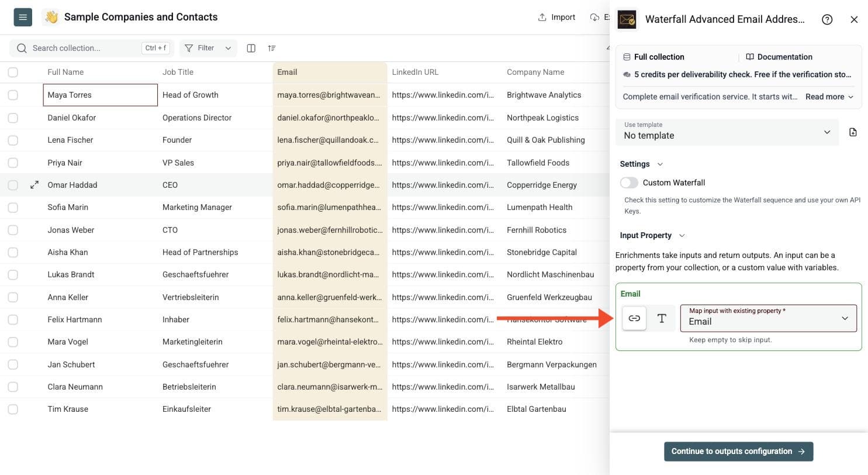The width and height of the screenshot is (868, 475).
Task: Switch to custom text value icon
Action: [662, 318]
